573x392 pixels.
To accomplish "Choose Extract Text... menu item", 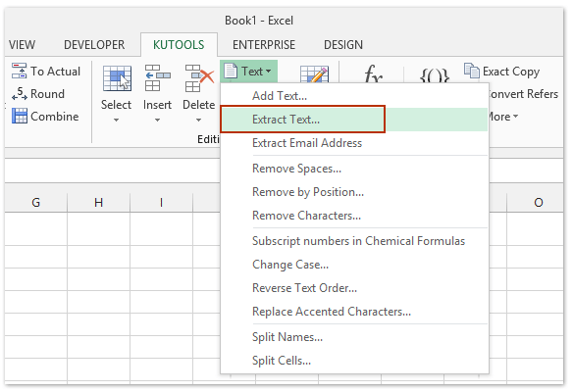I will [x=354, y=120].
